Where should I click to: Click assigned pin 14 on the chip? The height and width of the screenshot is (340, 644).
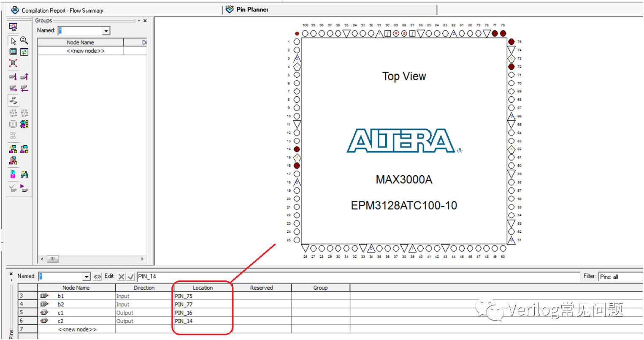(x=297, y=149)
